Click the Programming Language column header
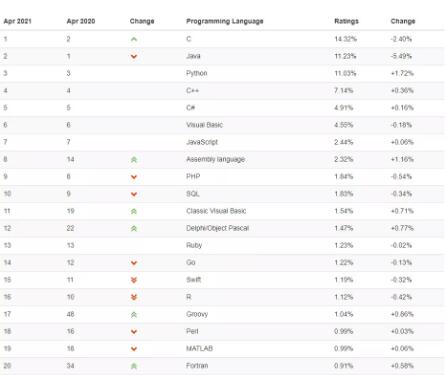The height and width of the screenshot is (375, 446). [x=225, y=21]
